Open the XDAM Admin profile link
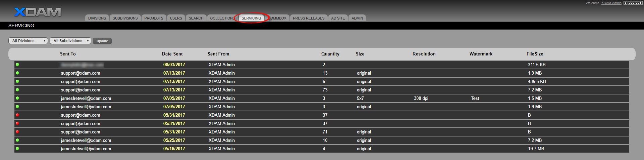Image resolution: width=644 pixels, height=160 pixels. click(x=611, y=3)
